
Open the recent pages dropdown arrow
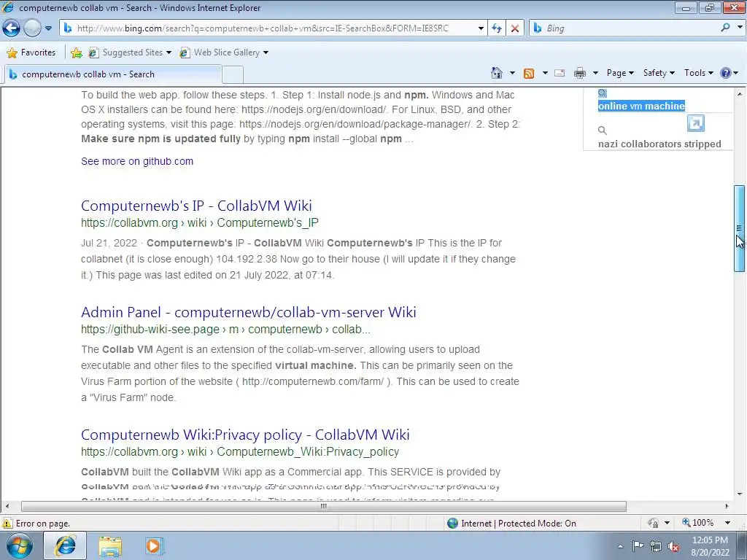click(48, 28)
